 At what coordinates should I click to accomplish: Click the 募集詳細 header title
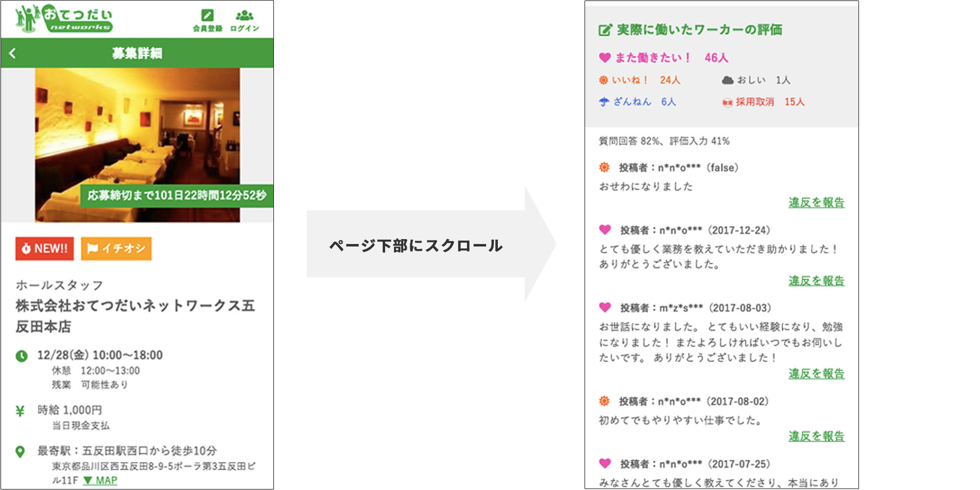coord(137,53)
